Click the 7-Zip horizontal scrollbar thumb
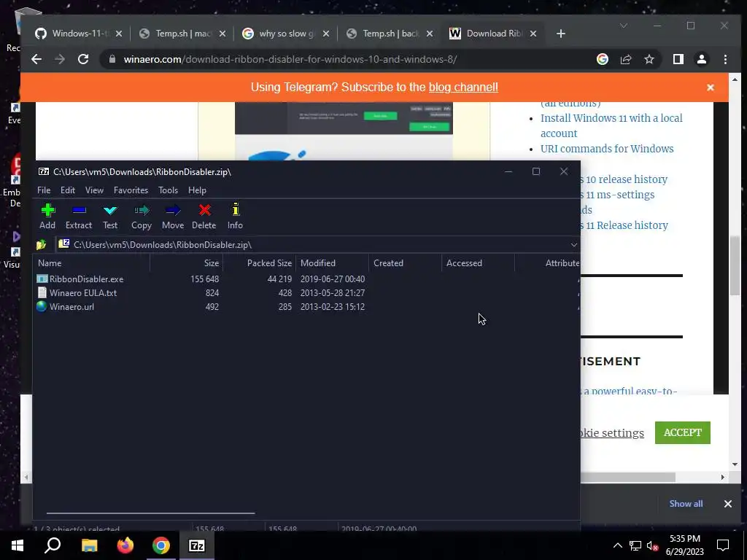747x560 pixels. (150, 513)
